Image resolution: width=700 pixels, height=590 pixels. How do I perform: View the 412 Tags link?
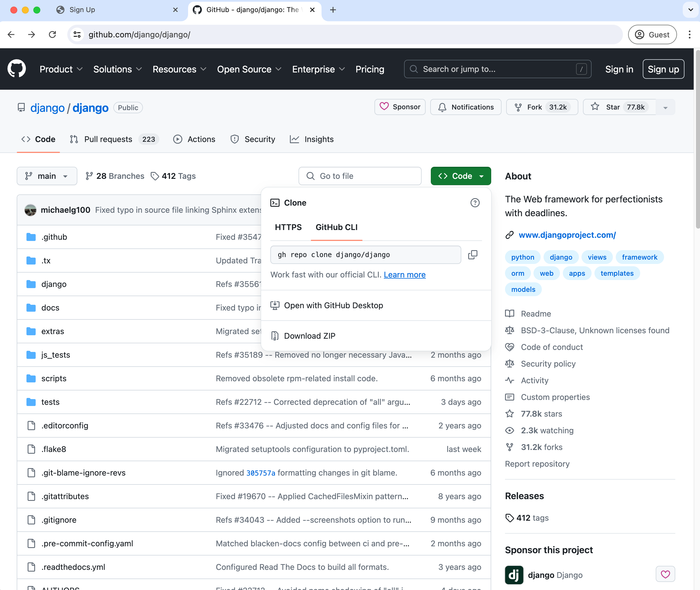173,176
